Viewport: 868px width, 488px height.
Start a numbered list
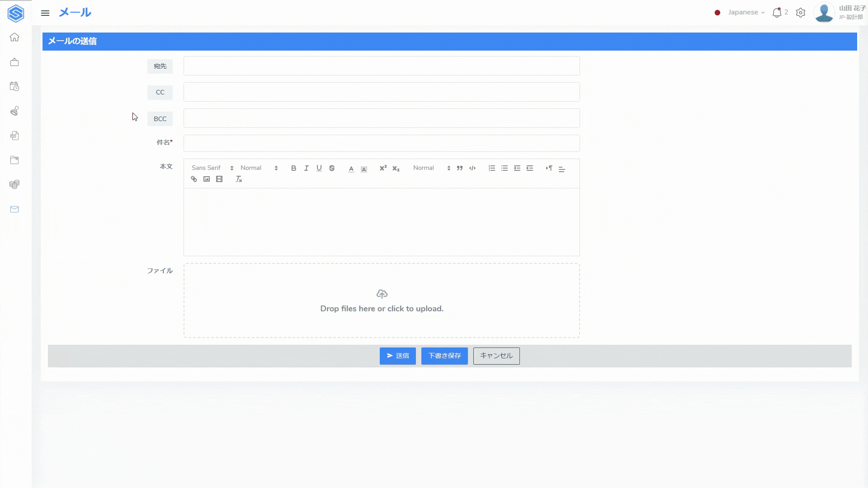click(x=492, y=168)
